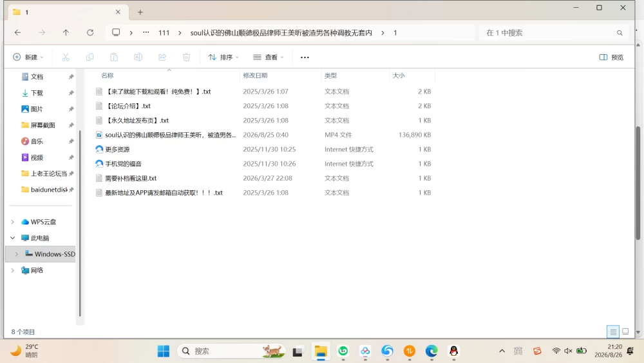Show hidden tray icons chevron
Image resolution: width=644 pixels, height=363 pixels.
[502, 351]
